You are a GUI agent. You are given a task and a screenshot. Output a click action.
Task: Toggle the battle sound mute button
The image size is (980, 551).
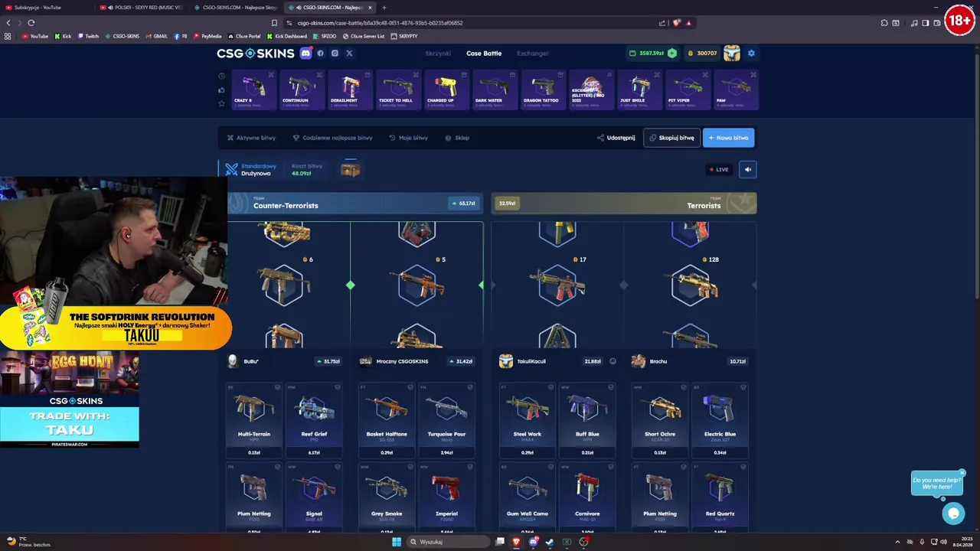(748, 170)
